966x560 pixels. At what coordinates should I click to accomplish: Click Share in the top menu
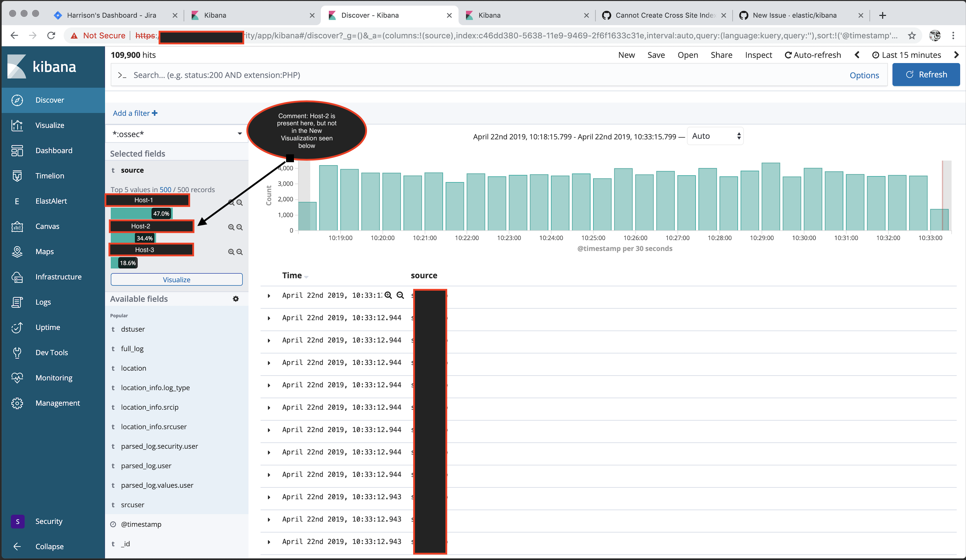click(721, 55)
